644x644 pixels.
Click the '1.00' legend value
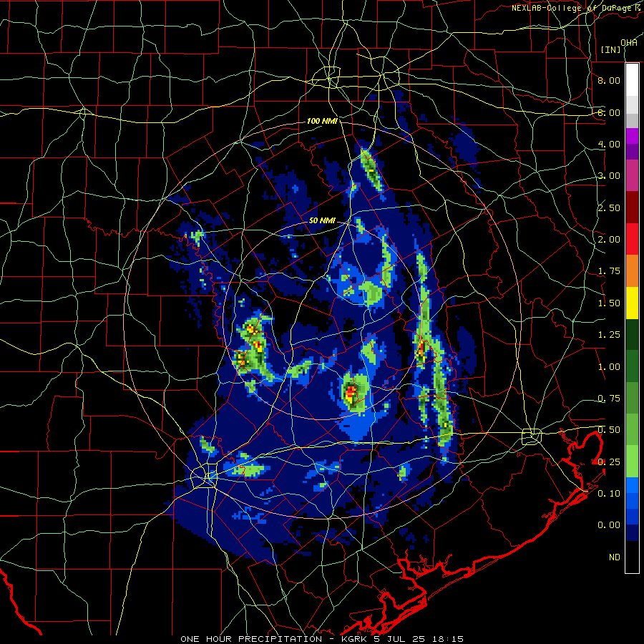609,367
